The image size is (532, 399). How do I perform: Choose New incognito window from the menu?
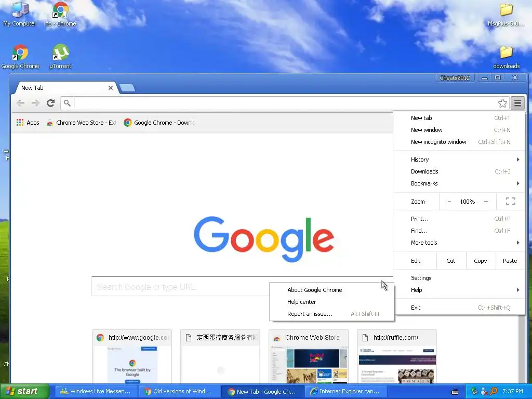tap(459, 142)
